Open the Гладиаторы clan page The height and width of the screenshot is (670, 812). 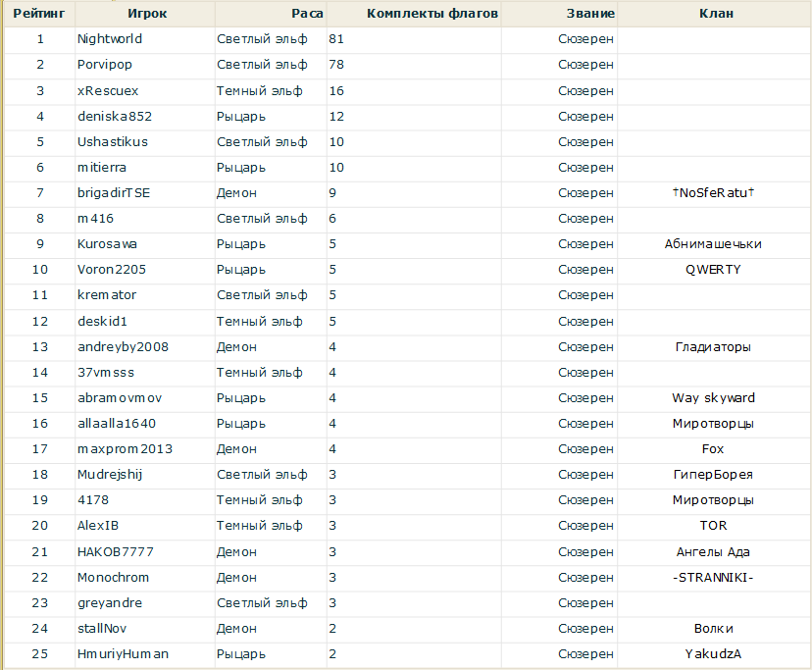[713, 347]
